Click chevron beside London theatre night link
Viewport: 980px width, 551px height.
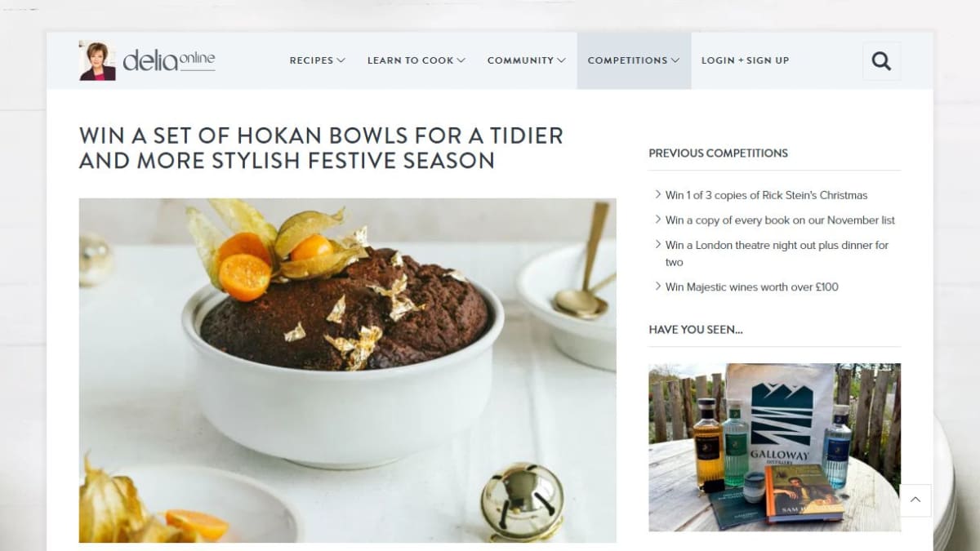[658, 243]
